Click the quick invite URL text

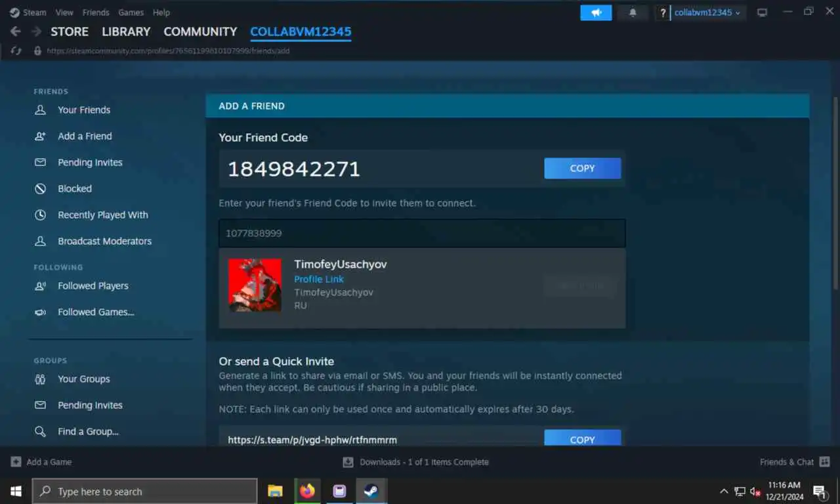312,440
